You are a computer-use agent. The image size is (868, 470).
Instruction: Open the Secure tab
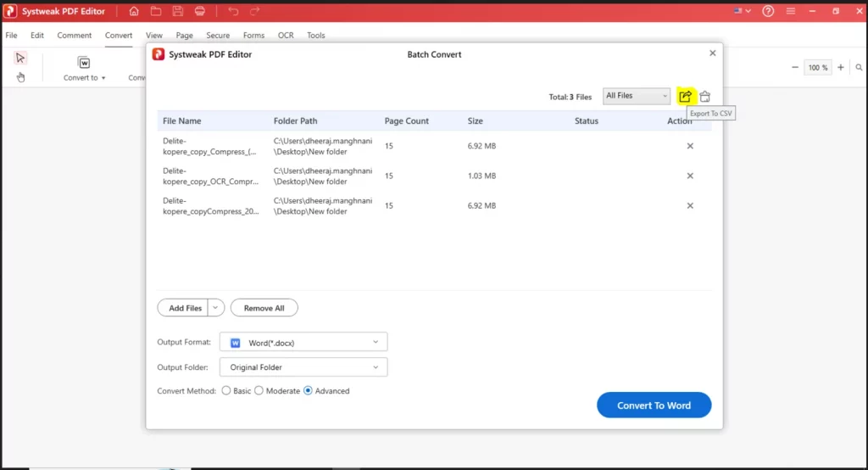tap(218, 35)
